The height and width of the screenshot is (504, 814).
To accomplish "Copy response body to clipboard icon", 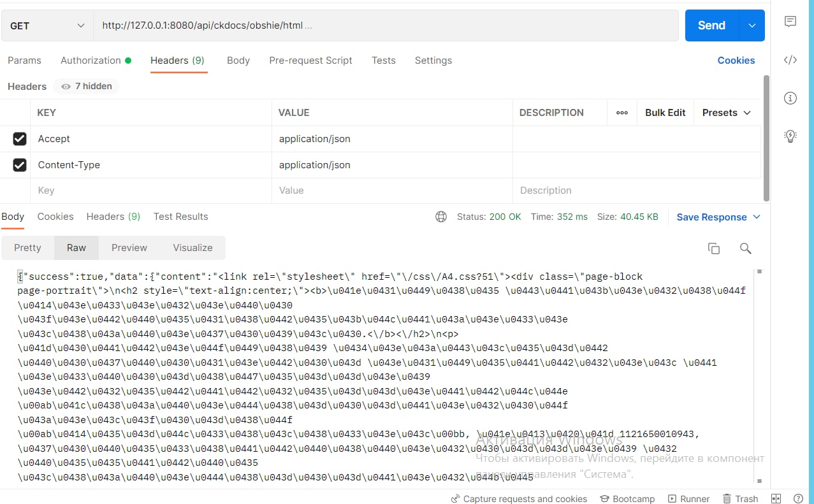I will [714, 248].
